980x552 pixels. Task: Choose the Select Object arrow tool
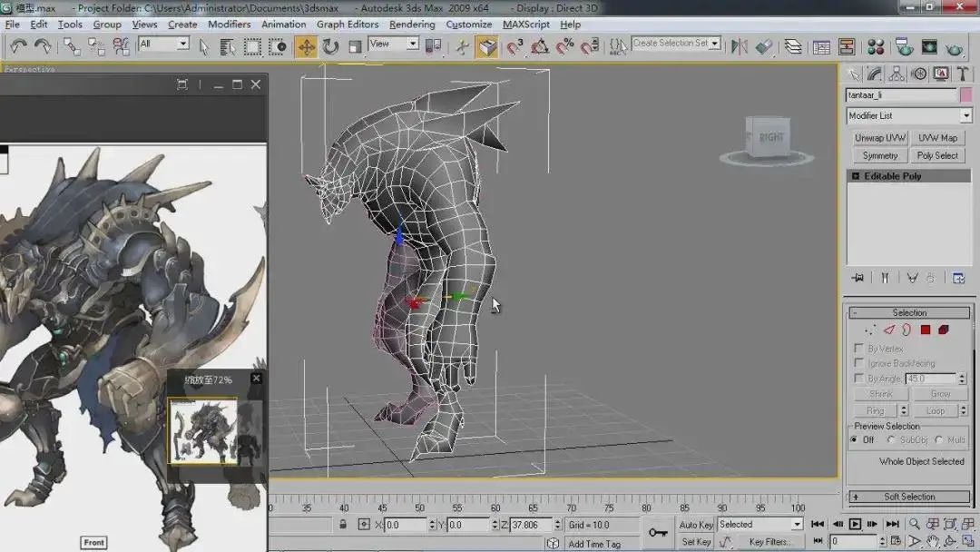click(204, 46)
